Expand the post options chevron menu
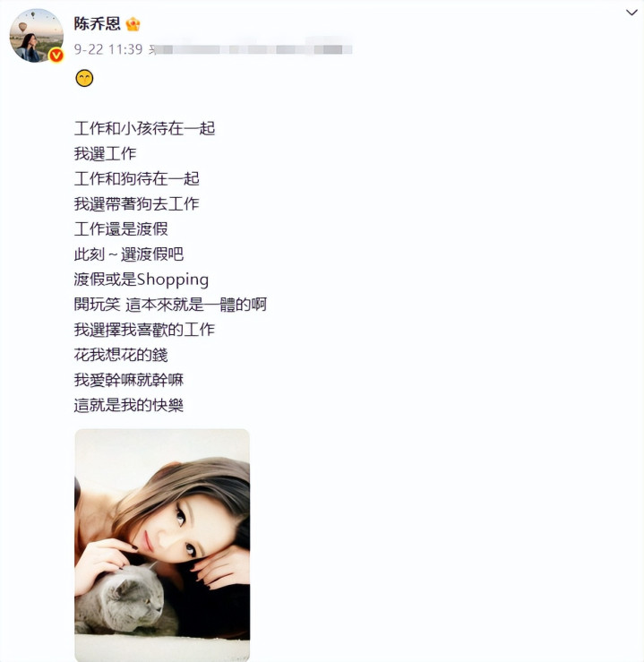The image size is (644, 662). click(631, 13)
